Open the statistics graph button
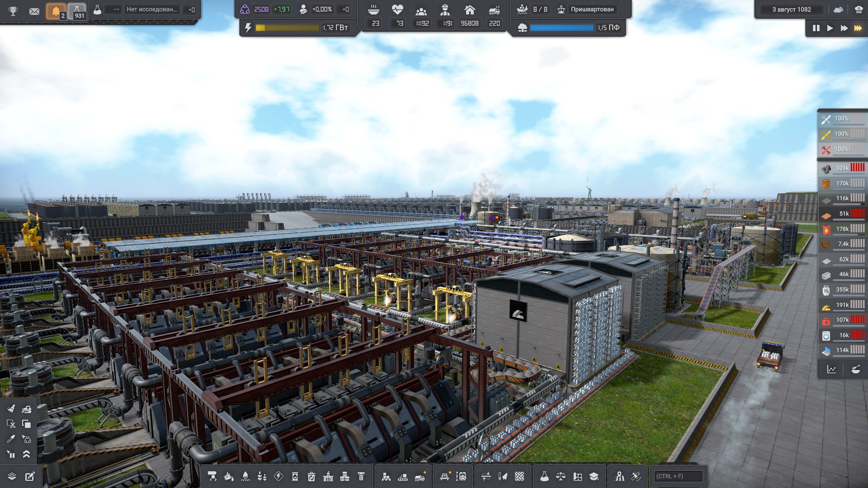This screenshot has width=868, height=488. coord(831,369)
